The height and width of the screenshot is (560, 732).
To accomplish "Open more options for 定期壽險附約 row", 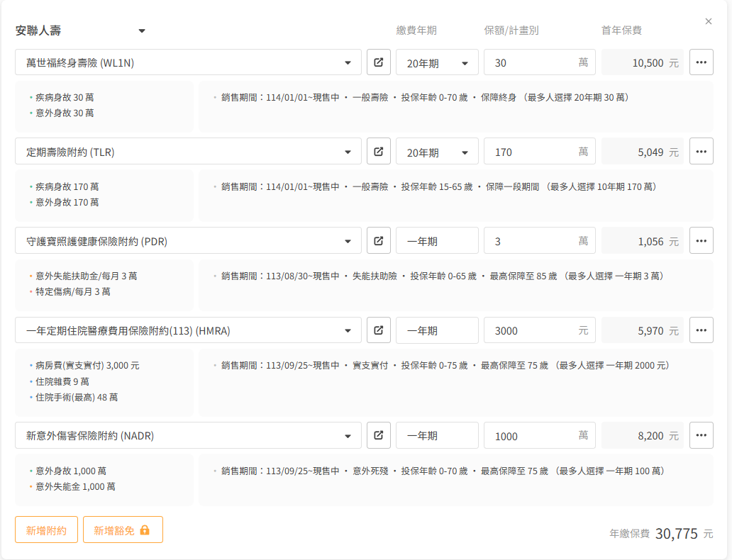I will point(701,152).
